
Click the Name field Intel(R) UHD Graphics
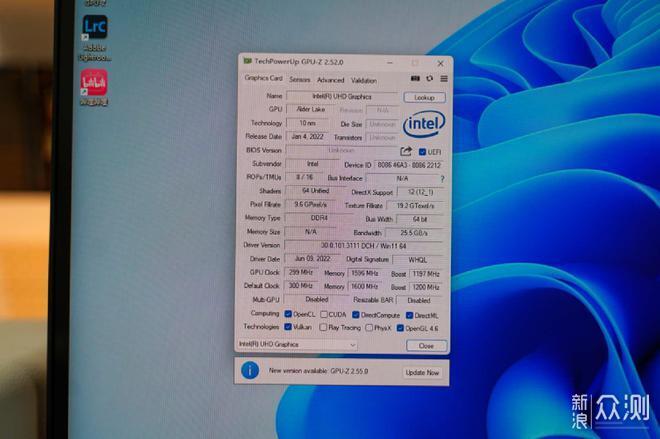(342, 96)
